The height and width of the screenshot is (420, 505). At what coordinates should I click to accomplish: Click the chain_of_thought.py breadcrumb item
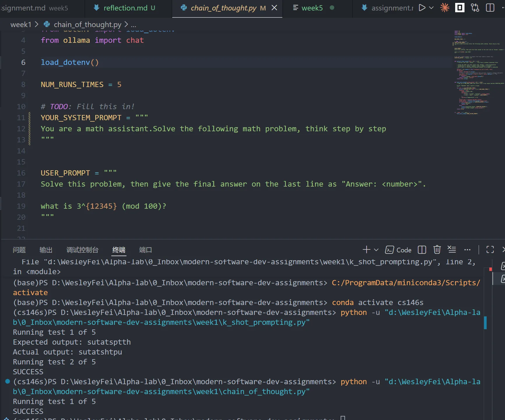click(x=87, y=25)
